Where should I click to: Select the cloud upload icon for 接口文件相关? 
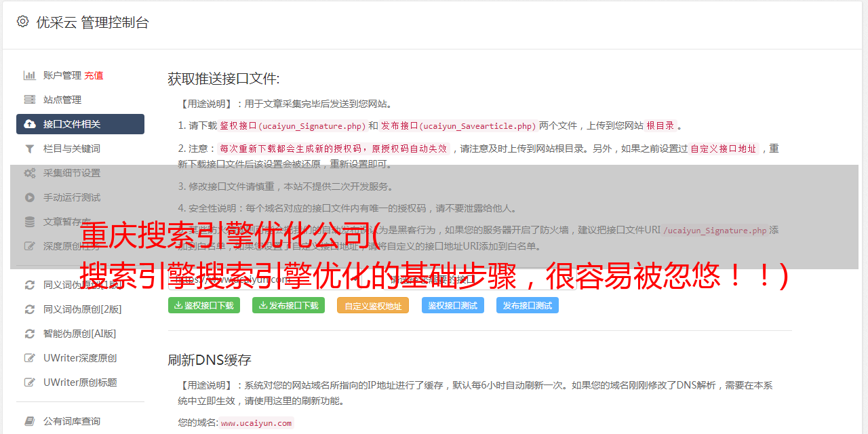pyautogui.click(x=30, y=124)
